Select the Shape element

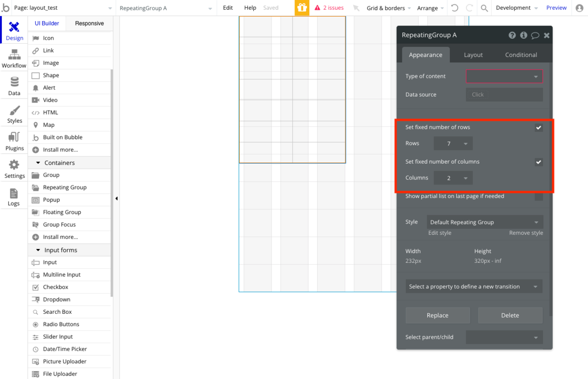[x=70, y=75]
